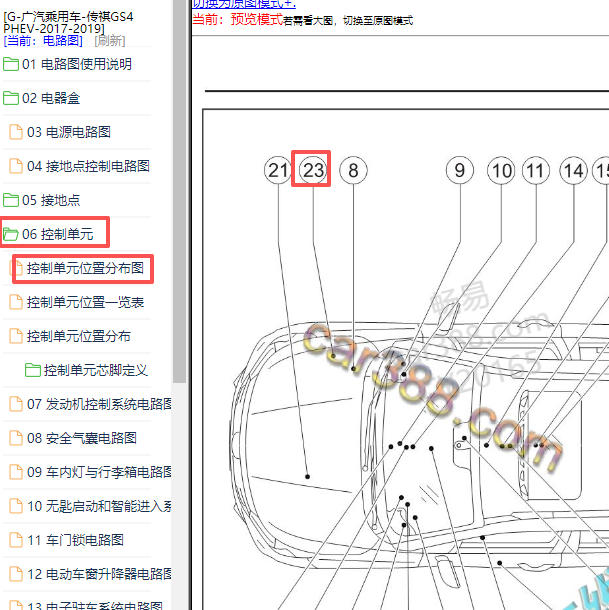Screen dimensions: 609x610
Task: Click the sidebar vertical scrollbar
Action: click(x=179, y=191)
